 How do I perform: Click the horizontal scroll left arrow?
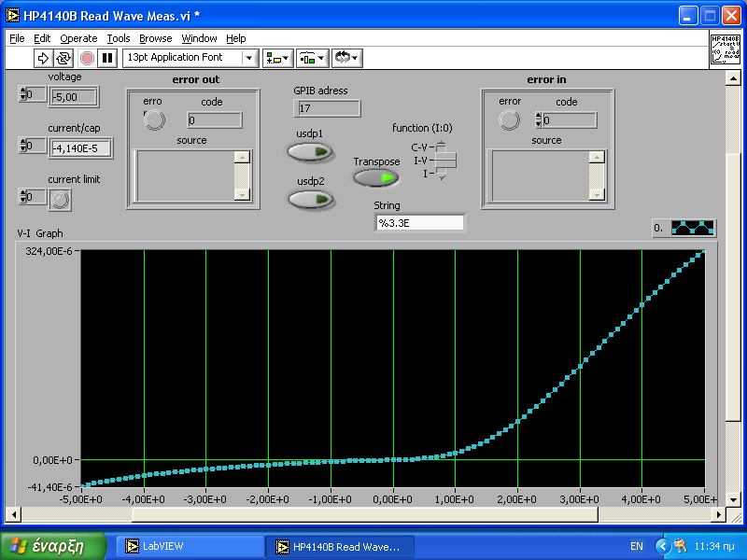coord(13,514)
